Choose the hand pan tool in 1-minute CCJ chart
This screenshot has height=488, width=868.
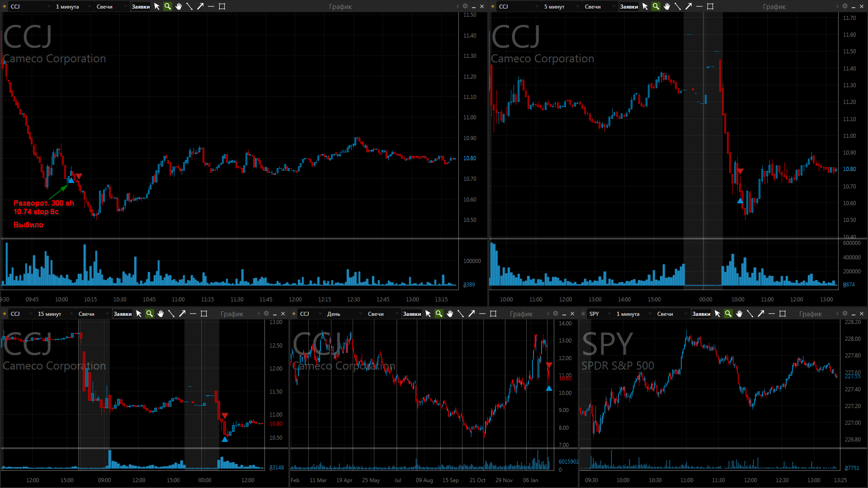179,6
